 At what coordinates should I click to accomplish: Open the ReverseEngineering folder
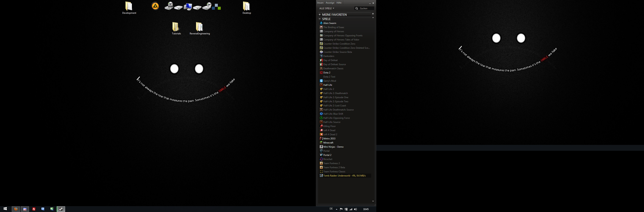coord(200,28)
